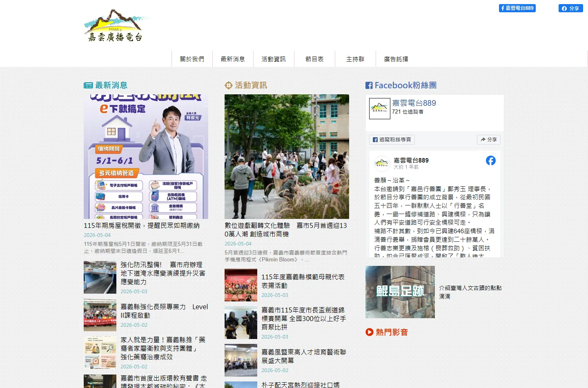Open the 嘉雲電台889 page title link

point(414,103)
